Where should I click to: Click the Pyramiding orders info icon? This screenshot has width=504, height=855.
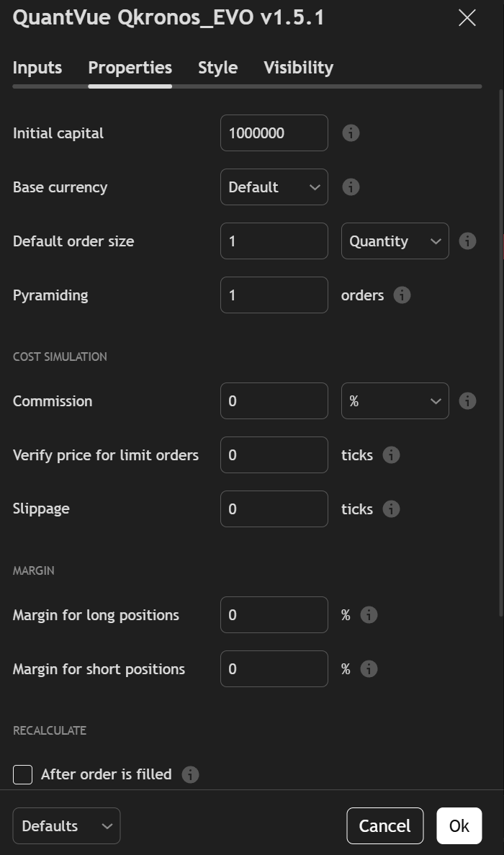click(x=402, y=295)
